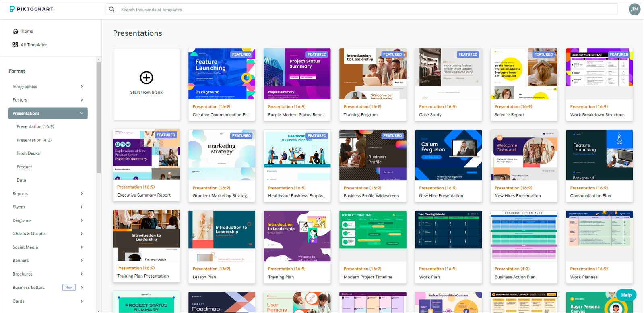
Task: Click Presentation (4:3) label on Business Action Plan
Action: point(512,269)
